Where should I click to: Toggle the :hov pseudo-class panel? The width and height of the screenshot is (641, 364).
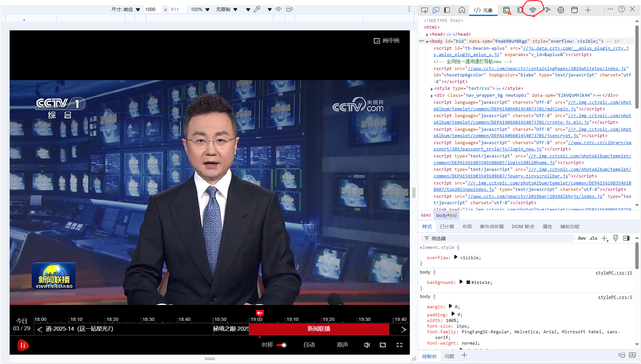582,238
